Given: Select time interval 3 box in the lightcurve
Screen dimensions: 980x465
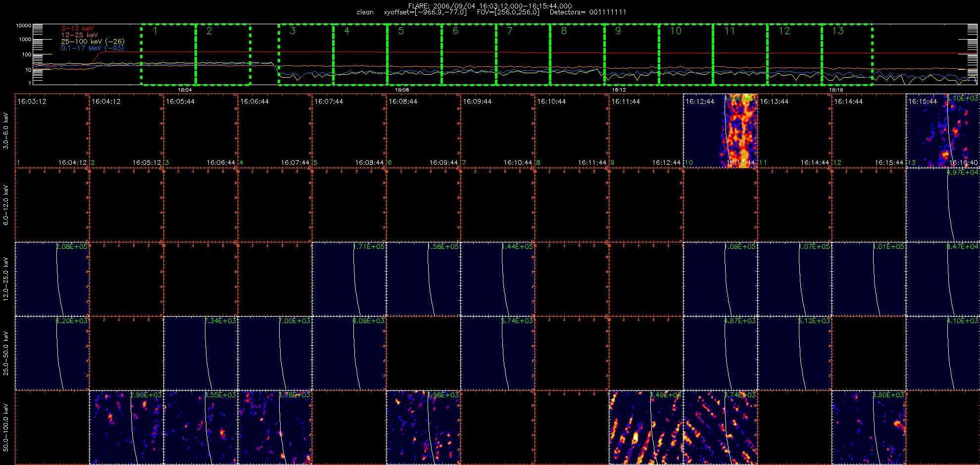Looking at the screenshot, I should click(x=306, y=54).
